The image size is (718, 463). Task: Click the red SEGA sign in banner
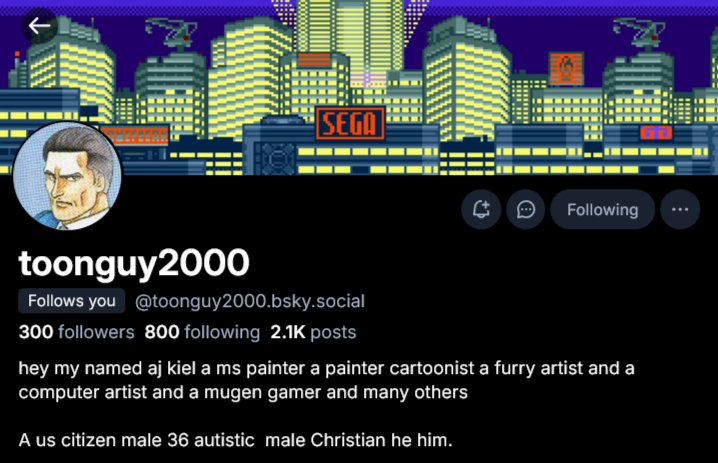coord(350,124)
